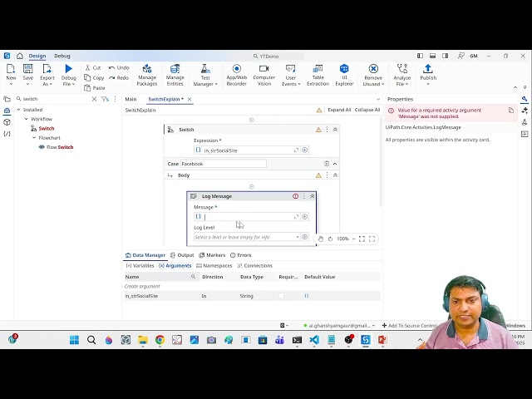532x399 pixels.
Task: Copy the selected activity
Action: pyautogui.click(x=94, y=77)
